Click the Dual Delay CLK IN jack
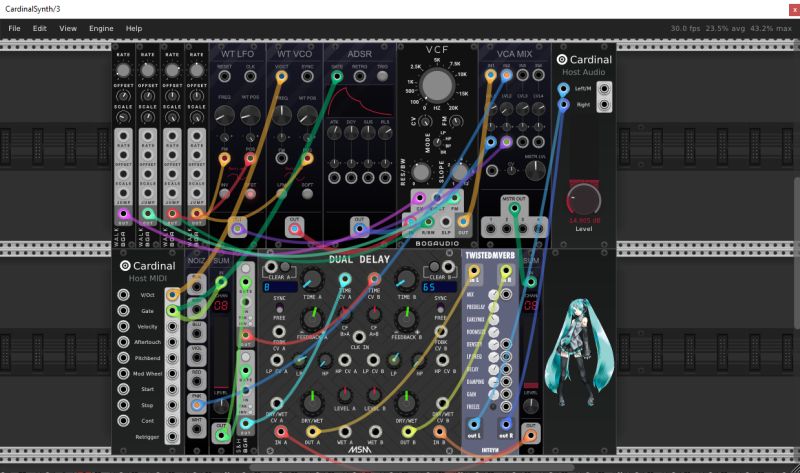The image size is (800, 473). tap(359, 336)
